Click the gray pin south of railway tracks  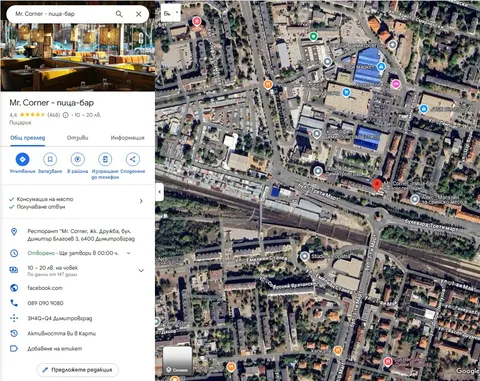click(304, 256)
